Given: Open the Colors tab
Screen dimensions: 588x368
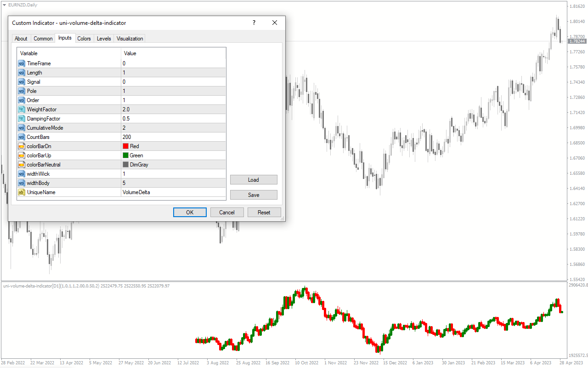Looking at the screenshot, I should click(84, 39).
